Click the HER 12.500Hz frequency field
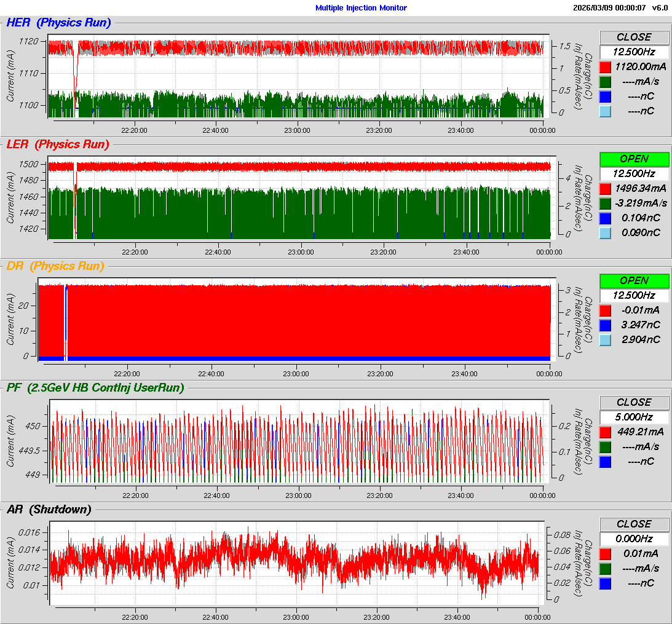This screenshot has height=624, width=672. (x=634, y=52)
